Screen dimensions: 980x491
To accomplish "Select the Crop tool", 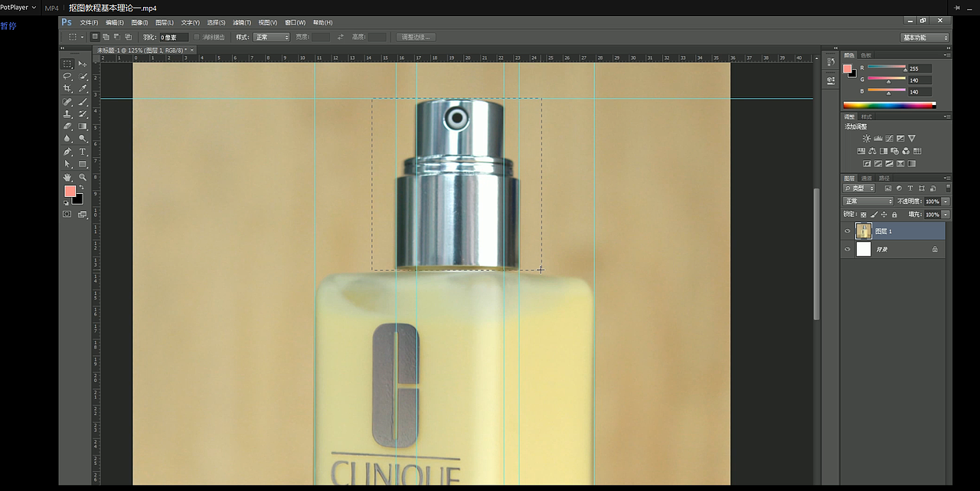I will 67,89.
